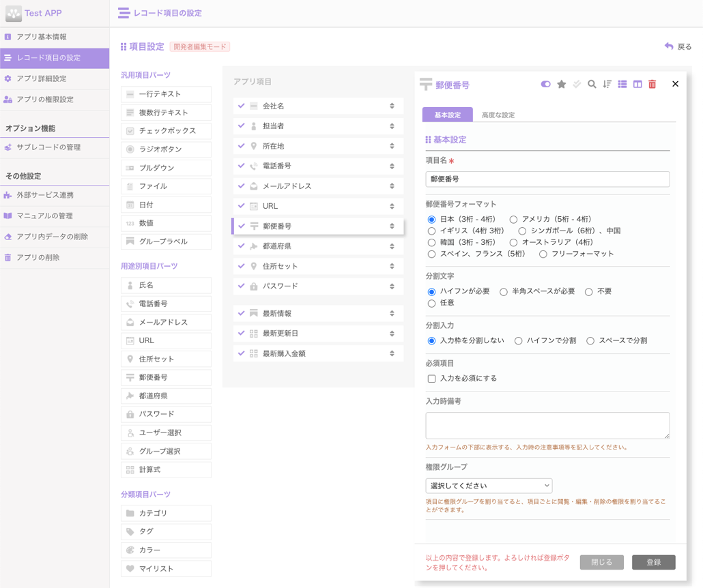Viewport: 703px width, 588px height.
Task: Click the 登録 button
Action: 654,563
